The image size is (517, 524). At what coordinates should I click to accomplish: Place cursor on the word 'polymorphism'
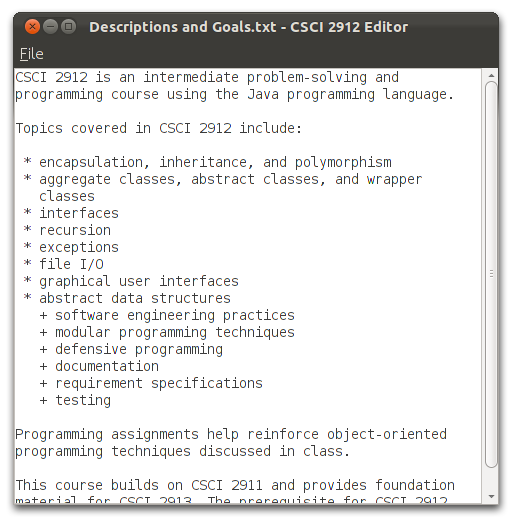tap(343, 162)
